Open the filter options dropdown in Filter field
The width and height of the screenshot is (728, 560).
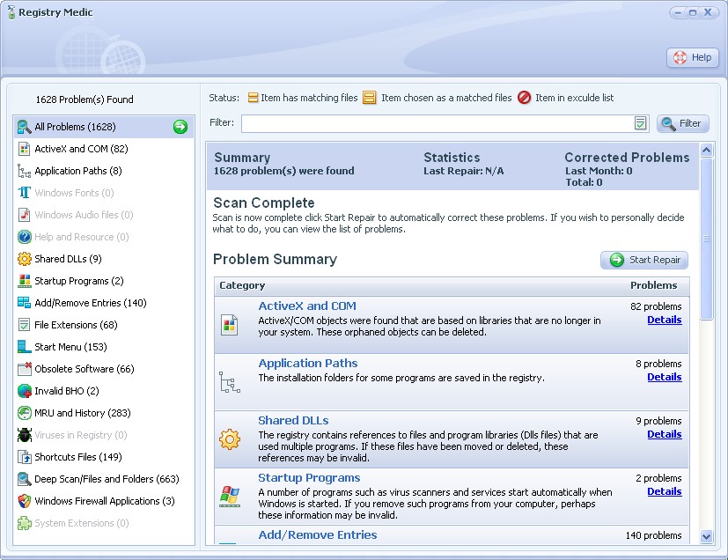tap(640, 123)
